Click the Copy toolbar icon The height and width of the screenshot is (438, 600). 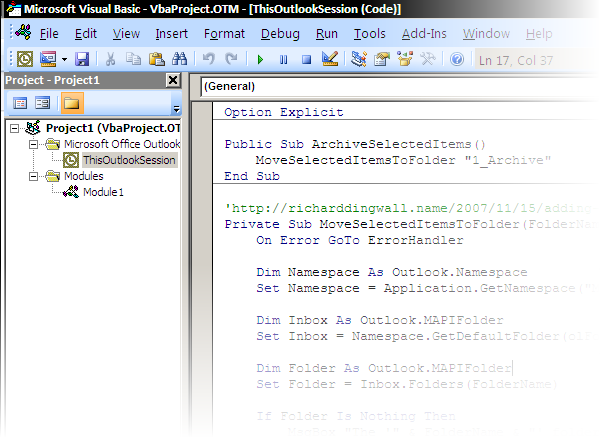[133, 59]
